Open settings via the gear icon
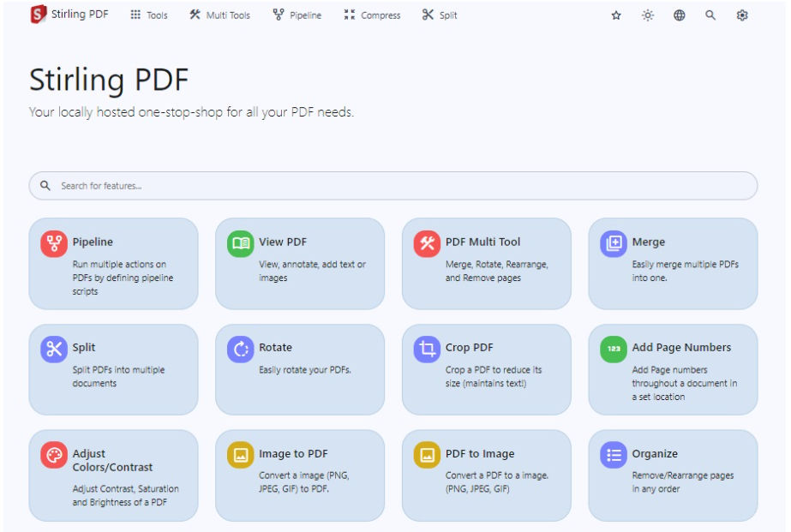Screen dimensions: 791x532 tap(741, 15)
